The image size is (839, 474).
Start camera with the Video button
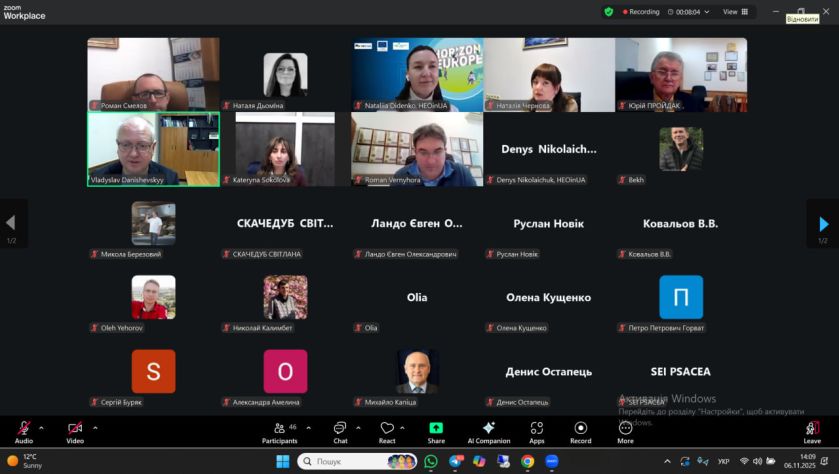click(x=75, y=432)
